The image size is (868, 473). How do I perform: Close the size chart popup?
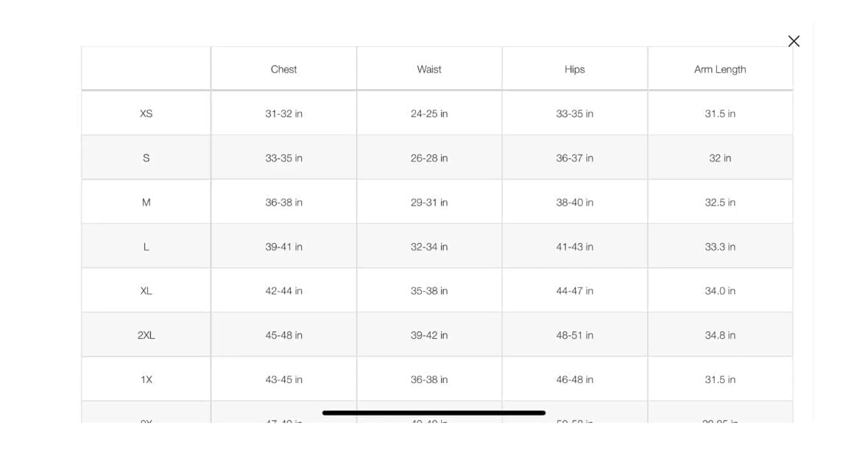(793, 41)
